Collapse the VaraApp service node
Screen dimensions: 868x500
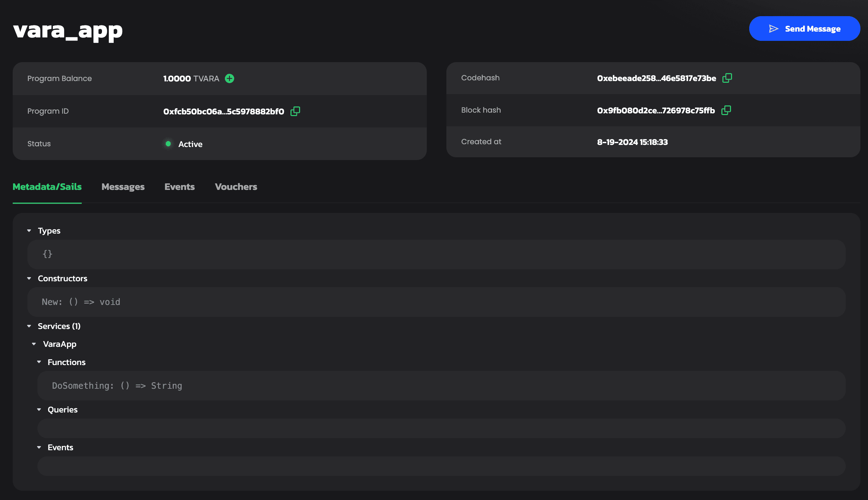pyautogui.click(x=34, y=344)
